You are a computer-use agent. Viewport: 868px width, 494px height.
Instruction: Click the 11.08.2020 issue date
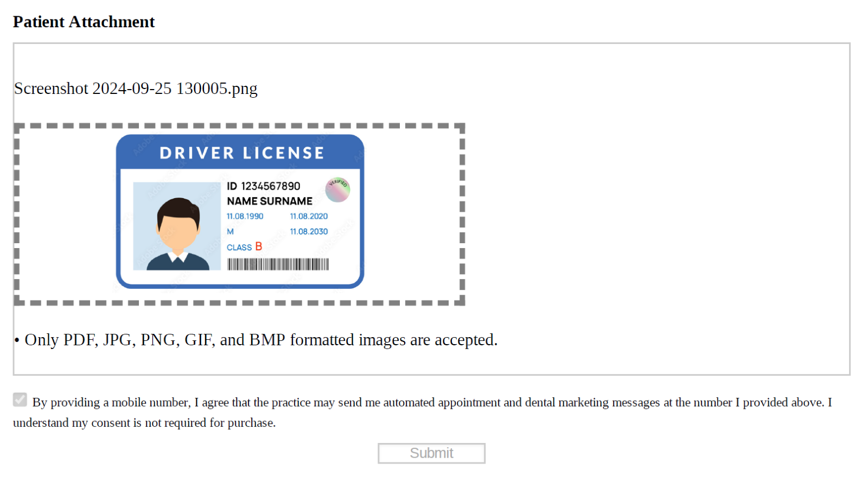click(x=309, y=216)
